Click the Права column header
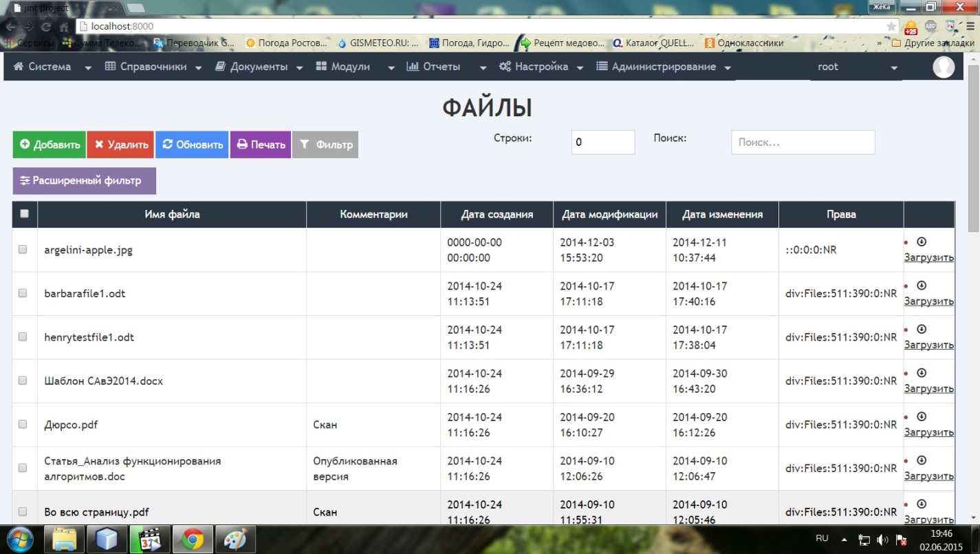The width and height of the screenshot is (980, 554). tap(841, 214)
